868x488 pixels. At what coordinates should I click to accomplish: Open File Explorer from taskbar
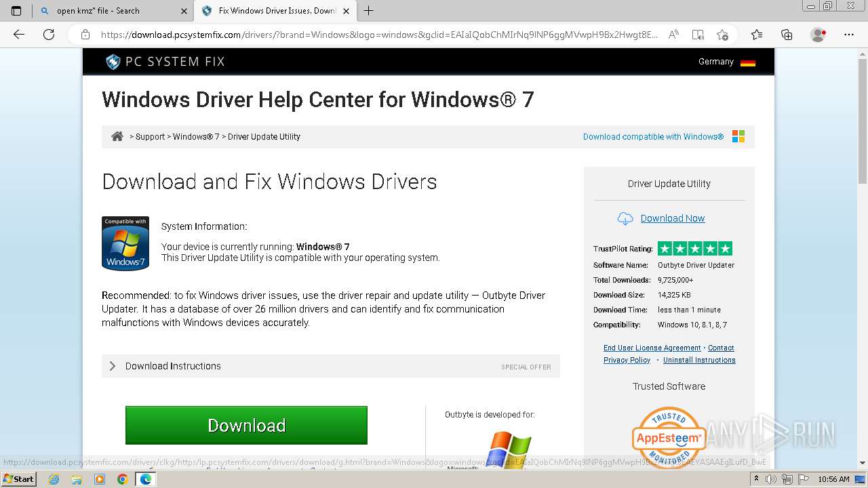point(77,479)
